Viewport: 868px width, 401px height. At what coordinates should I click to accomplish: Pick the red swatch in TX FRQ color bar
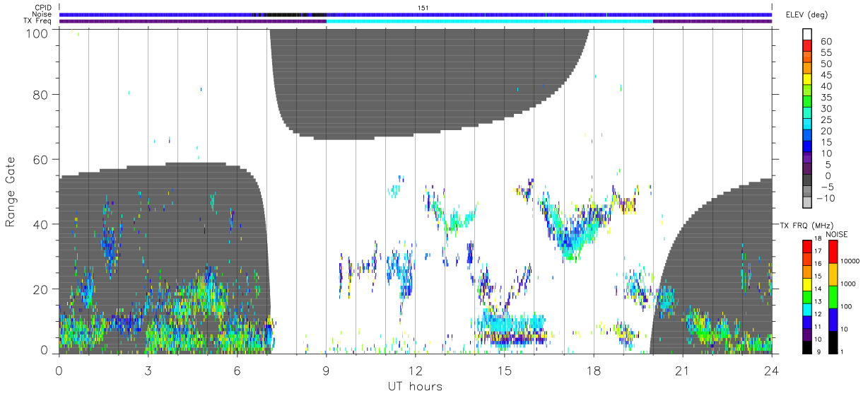(807, 247)
